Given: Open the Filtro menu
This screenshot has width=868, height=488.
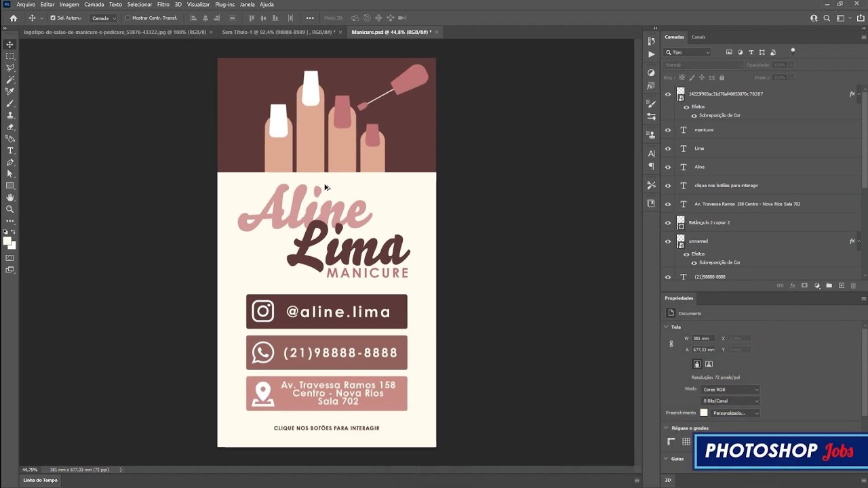Looking at the screenshot, I should pos(163,4).
